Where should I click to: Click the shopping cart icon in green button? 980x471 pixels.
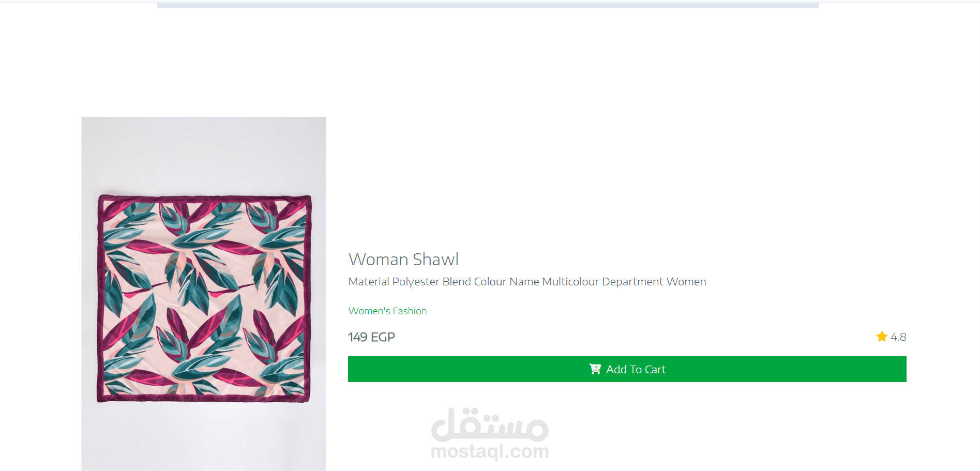[x=595, y=369]
